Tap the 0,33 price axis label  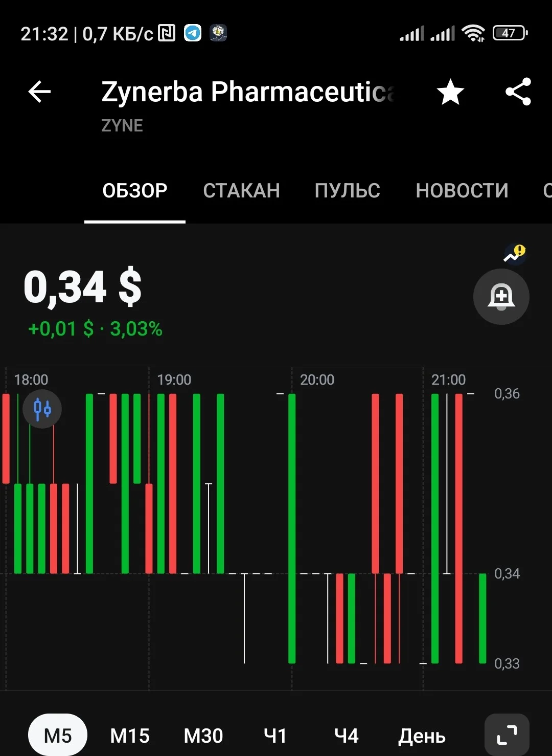[507, 664]
